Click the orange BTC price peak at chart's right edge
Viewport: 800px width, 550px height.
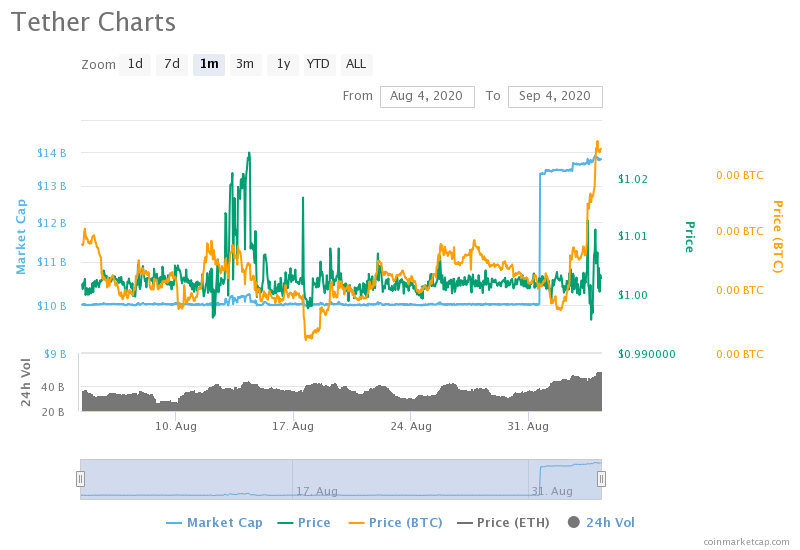[597, 143]
